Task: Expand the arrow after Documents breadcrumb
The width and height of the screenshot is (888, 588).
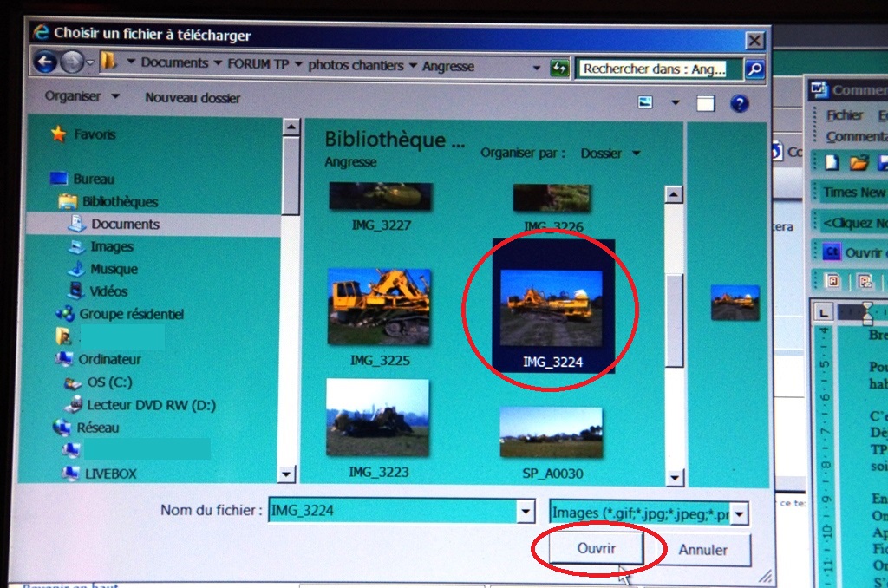Action: coord(218,63)
